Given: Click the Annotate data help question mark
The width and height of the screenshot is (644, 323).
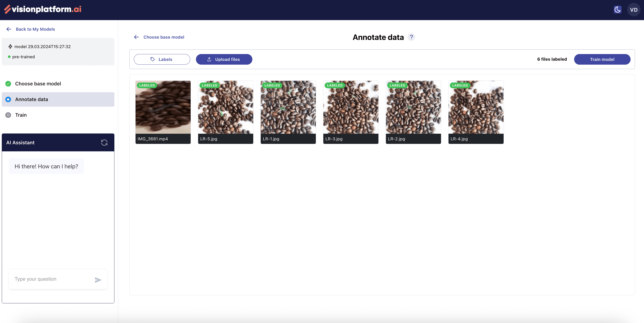Looking at the screenshot, I should point(411,37).
